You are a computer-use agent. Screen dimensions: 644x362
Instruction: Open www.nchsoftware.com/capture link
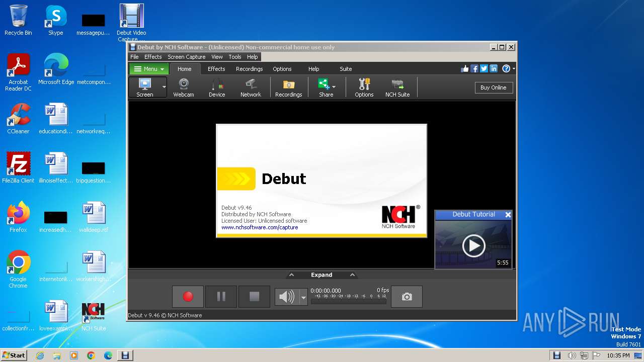[x=260, y=227]
